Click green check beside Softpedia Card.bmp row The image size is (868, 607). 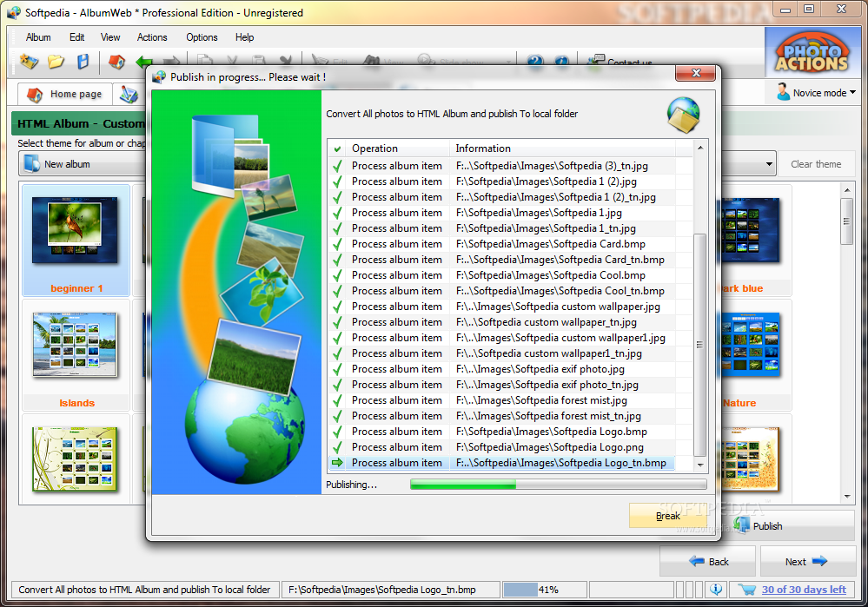point(336,244)
